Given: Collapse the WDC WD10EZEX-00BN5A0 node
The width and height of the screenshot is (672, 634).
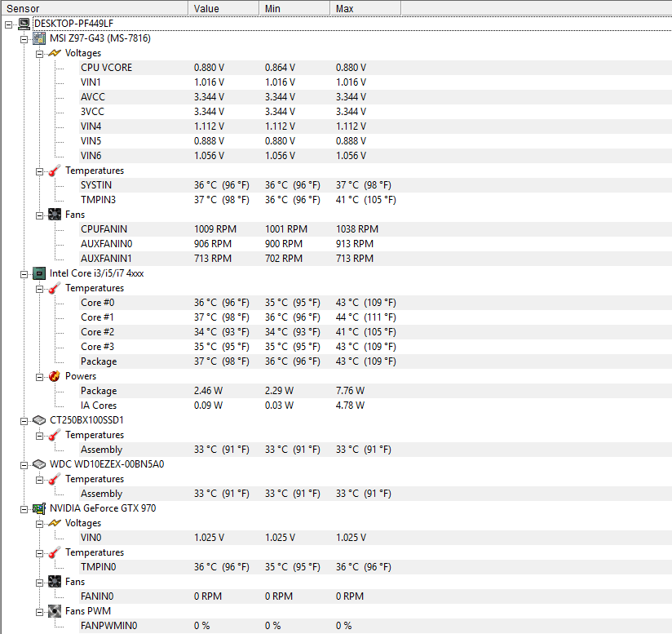Looking at the screenshot, I should pyautogui.click(x=24, y=466).
